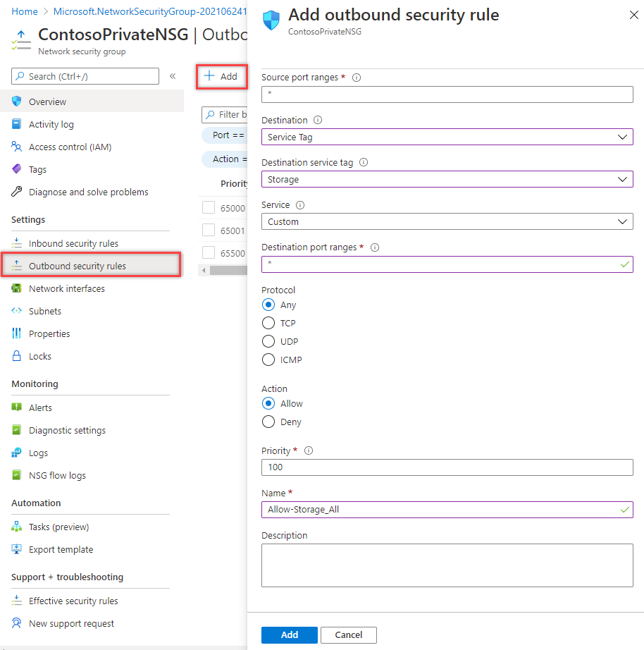Click info icon beside Destination port ranges
Viewport: 644px width, 650px height.
(x=375, y=247)
